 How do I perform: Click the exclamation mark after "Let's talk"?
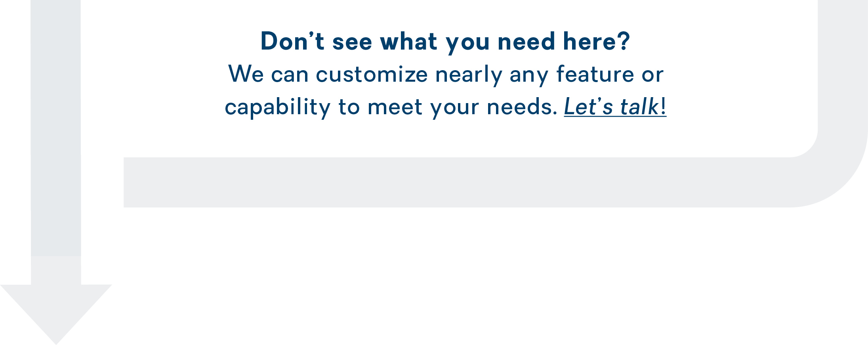[x=664, y=107]
